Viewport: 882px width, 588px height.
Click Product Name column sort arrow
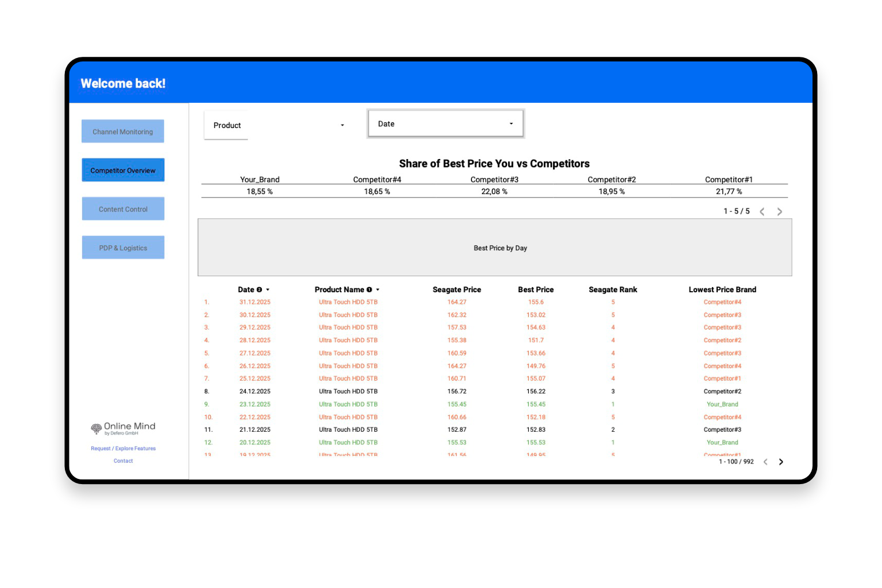(377, 290)
